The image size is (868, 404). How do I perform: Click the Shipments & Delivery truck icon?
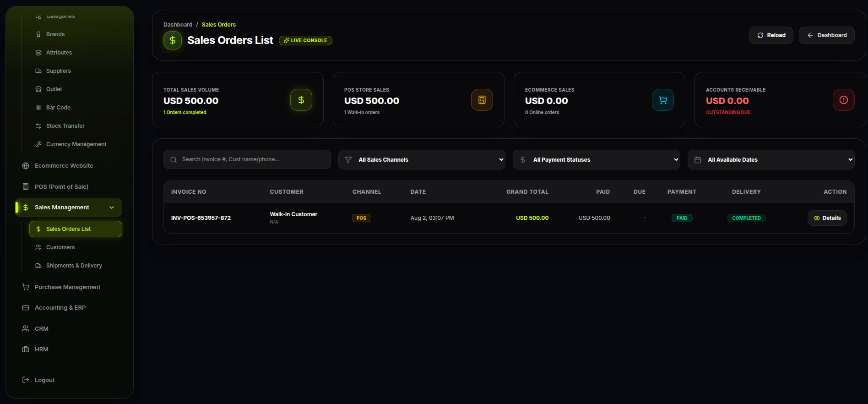38,266
